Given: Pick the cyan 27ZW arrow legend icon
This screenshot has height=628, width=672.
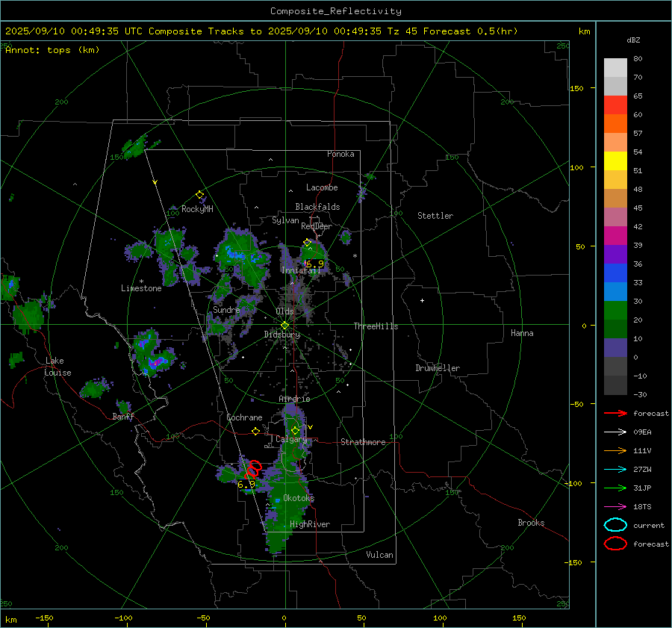Looking at the screenshot, I should tap(615, 470).
